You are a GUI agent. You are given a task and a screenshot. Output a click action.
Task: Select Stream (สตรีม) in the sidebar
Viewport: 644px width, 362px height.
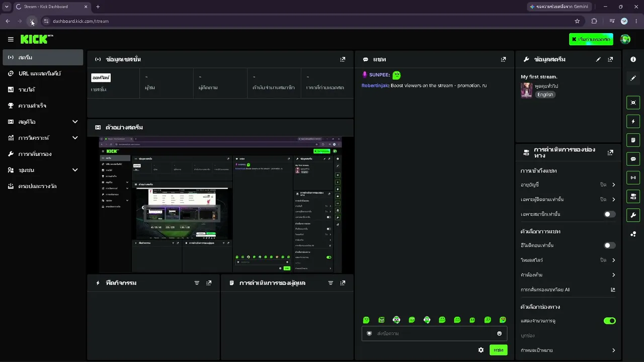click(x=43, y=57)
